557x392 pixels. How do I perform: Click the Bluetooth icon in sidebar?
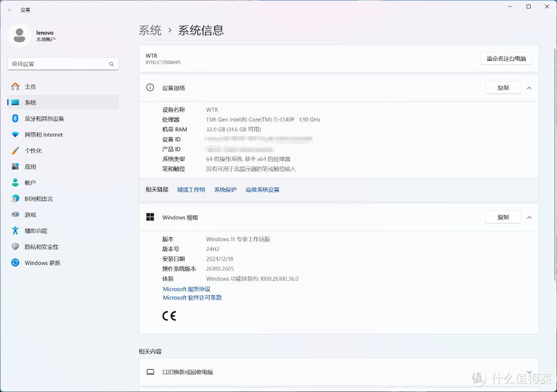click(15, 118)
